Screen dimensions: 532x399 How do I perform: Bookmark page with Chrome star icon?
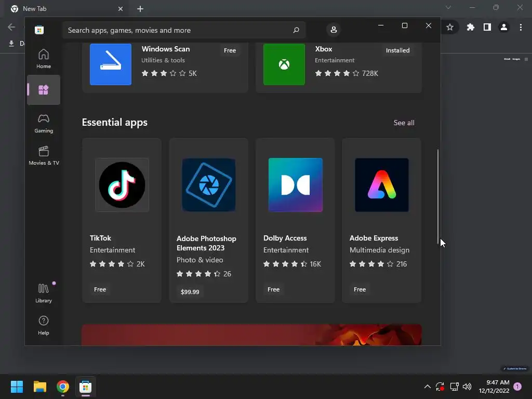[450, 27]
